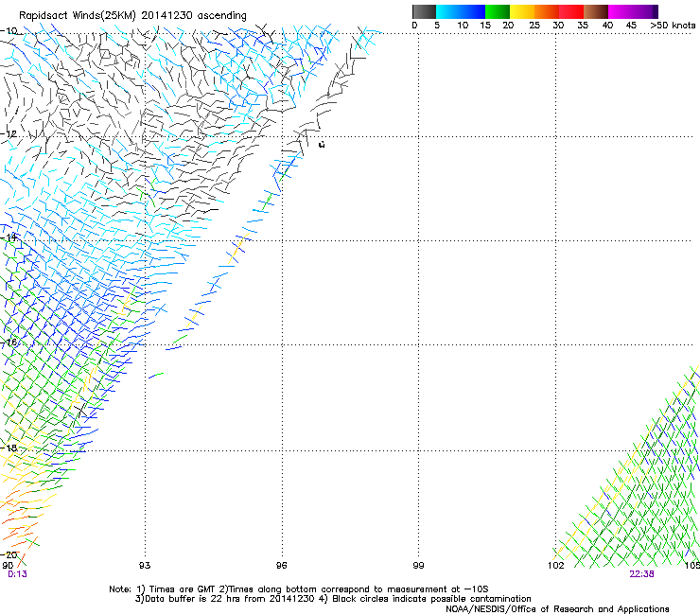Click the longitude label '99'
Viewport: 700px width, 615px height.
coord(418,566)
